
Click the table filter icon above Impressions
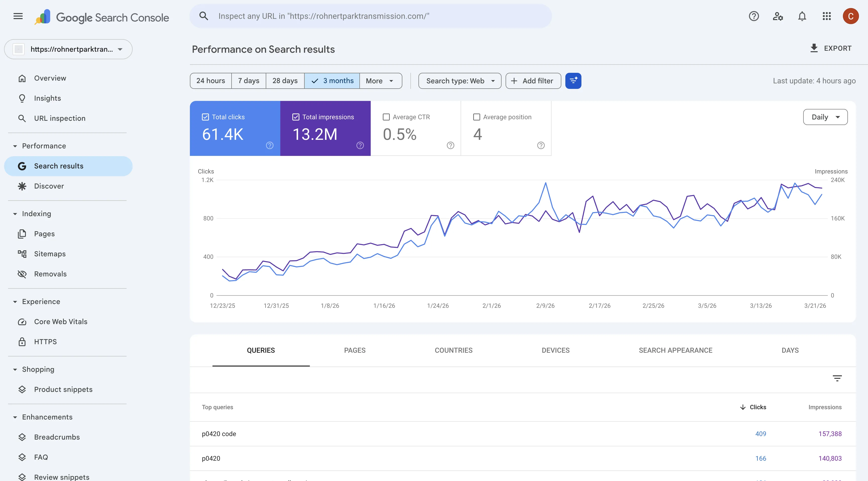pos(838,378)
